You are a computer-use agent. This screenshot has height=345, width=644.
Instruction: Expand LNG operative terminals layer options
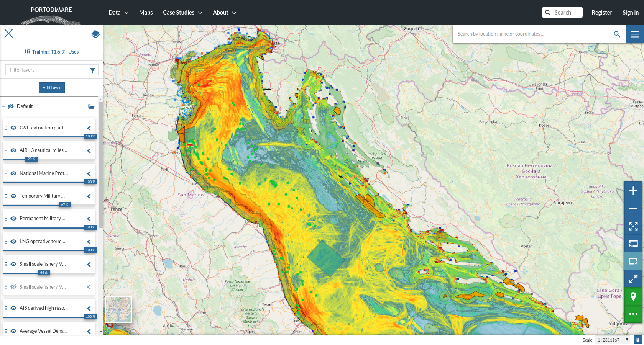coord(89,242)
